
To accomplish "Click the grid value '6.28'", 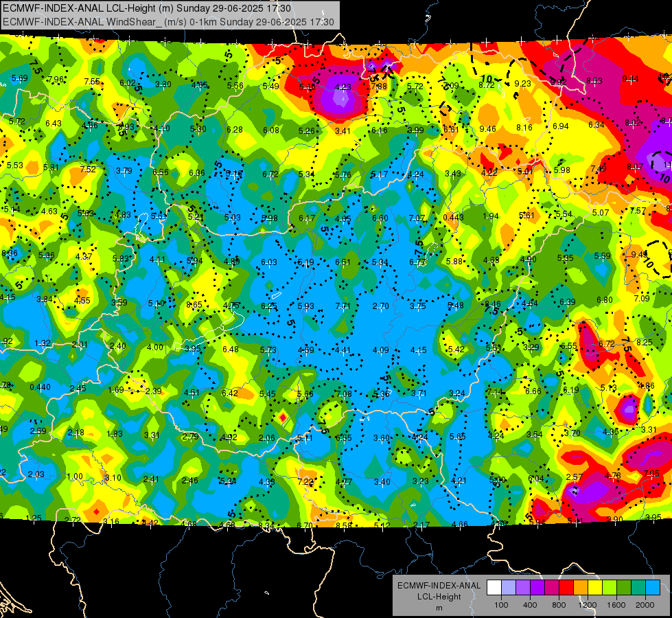I will pyautogui.click(x=235, y=130).
